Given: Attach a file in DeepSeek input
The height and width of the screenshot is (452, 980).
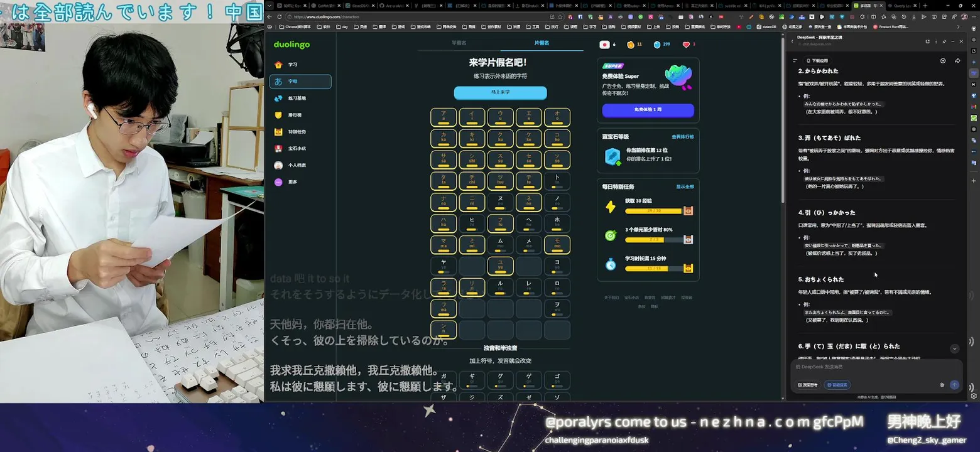Looking at the screenshot, I should tap(942, 385).
